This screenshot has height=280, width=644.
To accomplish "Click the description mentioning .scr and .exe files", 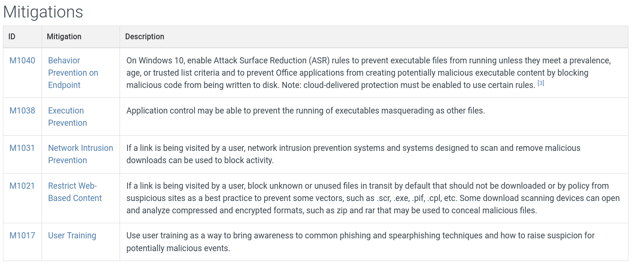I will pos(373,198).
